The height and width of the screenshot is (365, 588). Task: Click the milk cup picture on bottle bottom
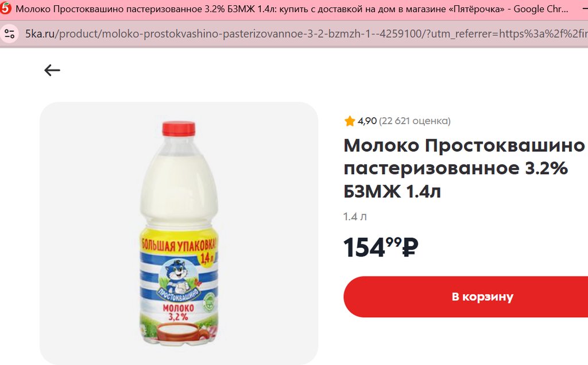tap(179, 332)
